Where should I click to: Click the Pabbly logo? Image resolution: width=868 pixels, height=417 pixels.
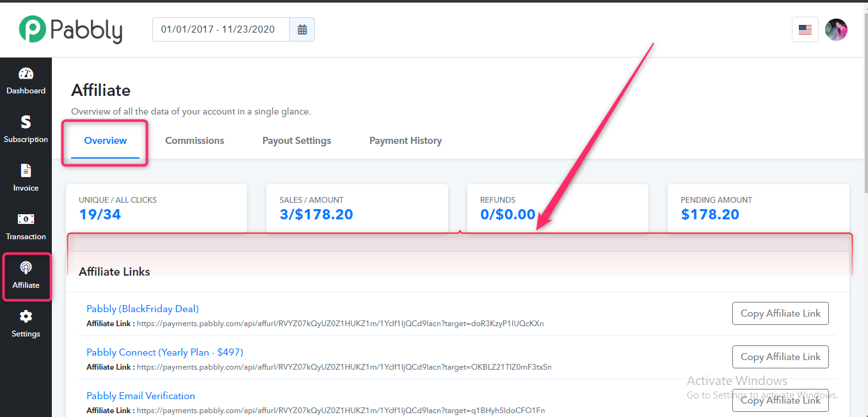pos(70,29)
